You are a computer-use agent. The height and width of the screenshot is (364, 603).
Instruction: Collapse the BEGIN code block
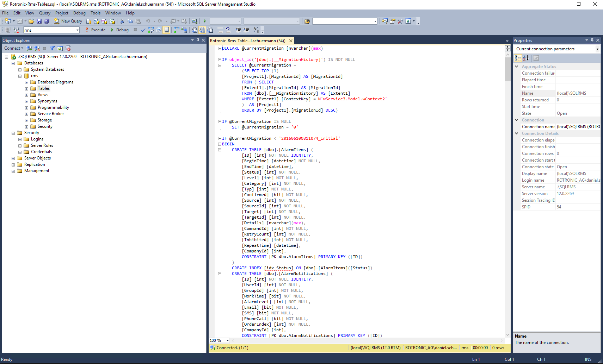220,144
